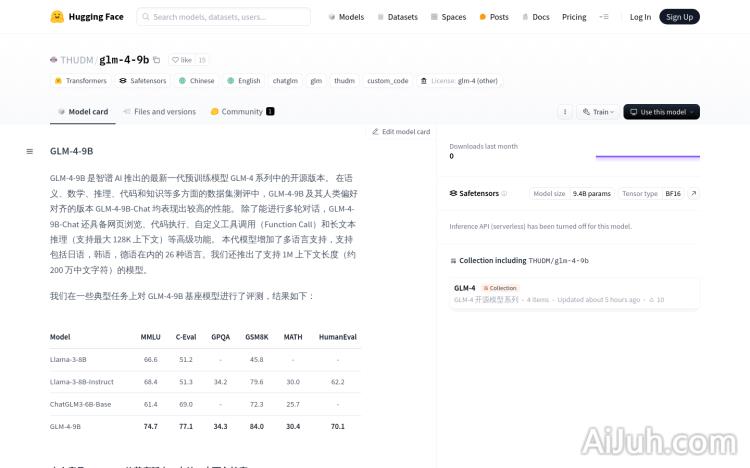Open the Safetensors details arrow icon

pos(693,193)
